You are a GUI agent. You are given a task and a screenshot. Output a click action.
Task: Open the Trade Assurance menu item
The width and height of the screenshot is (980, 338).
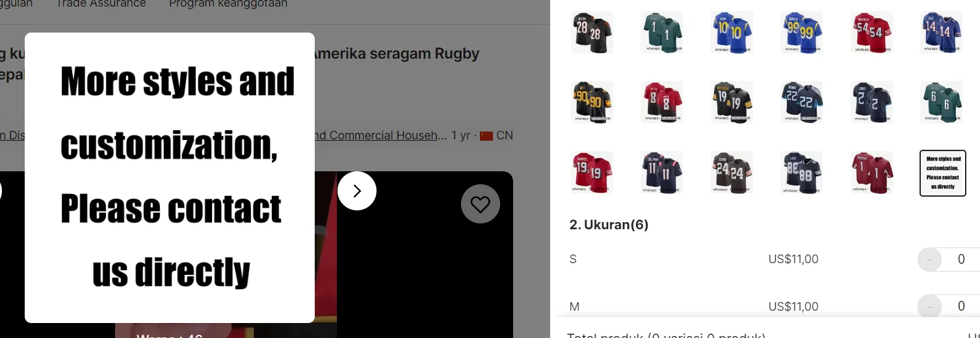(x=101, y=4)
